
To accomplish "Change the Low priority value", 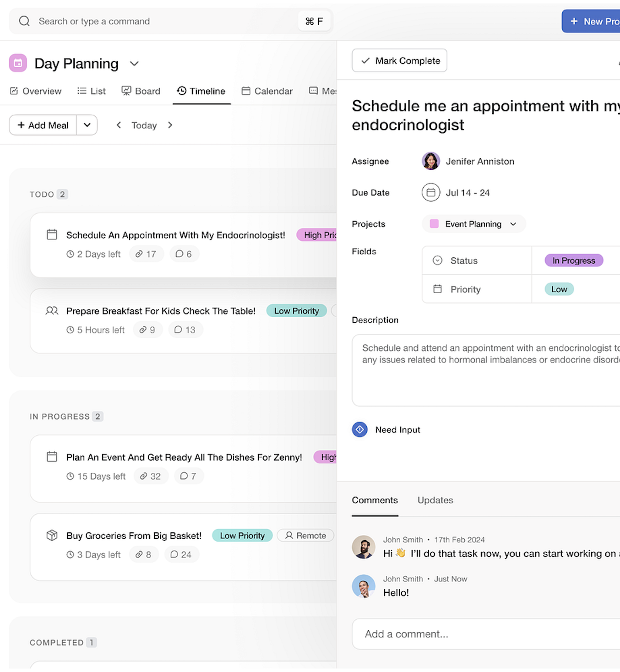I will 559,289.
